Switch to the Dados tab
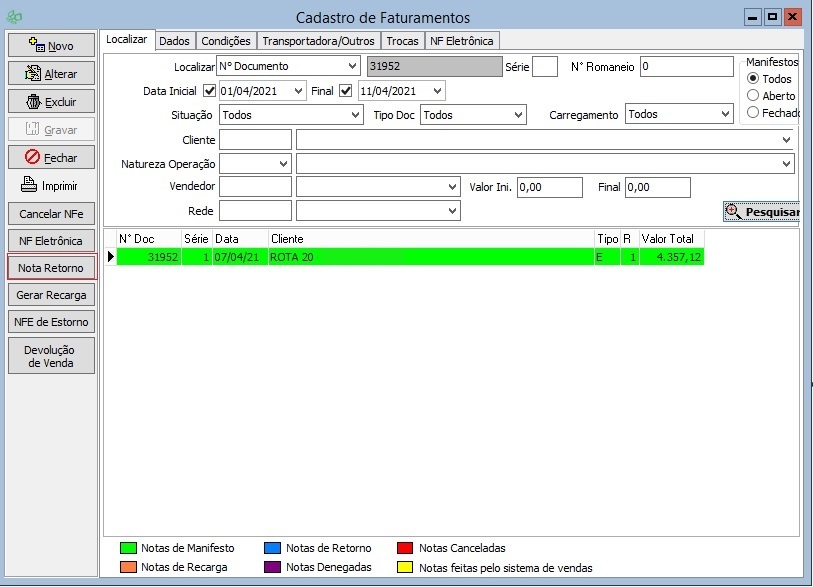Screen dimensions: 813x587 coord(174,41)
